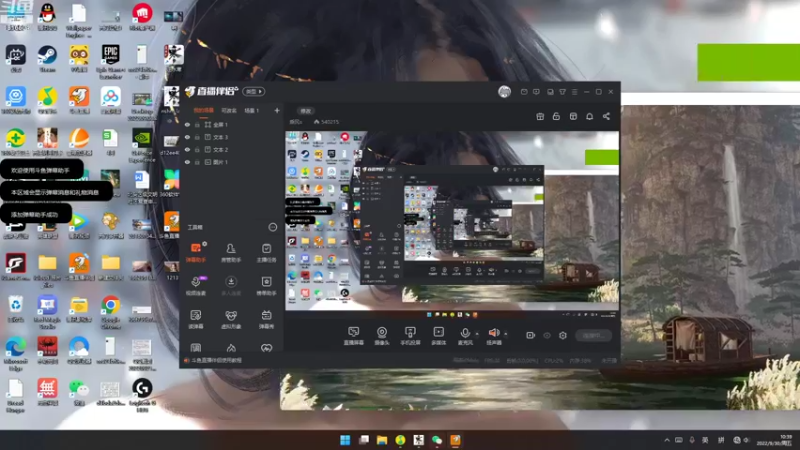This screenshot has width=800, height=450.
Task: Open File Explorer from taskbar
Action: point(382,440)
